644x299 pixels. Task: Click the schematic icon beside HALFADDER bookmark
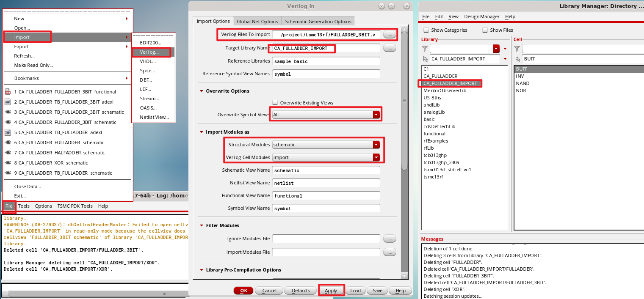(7, 153)
